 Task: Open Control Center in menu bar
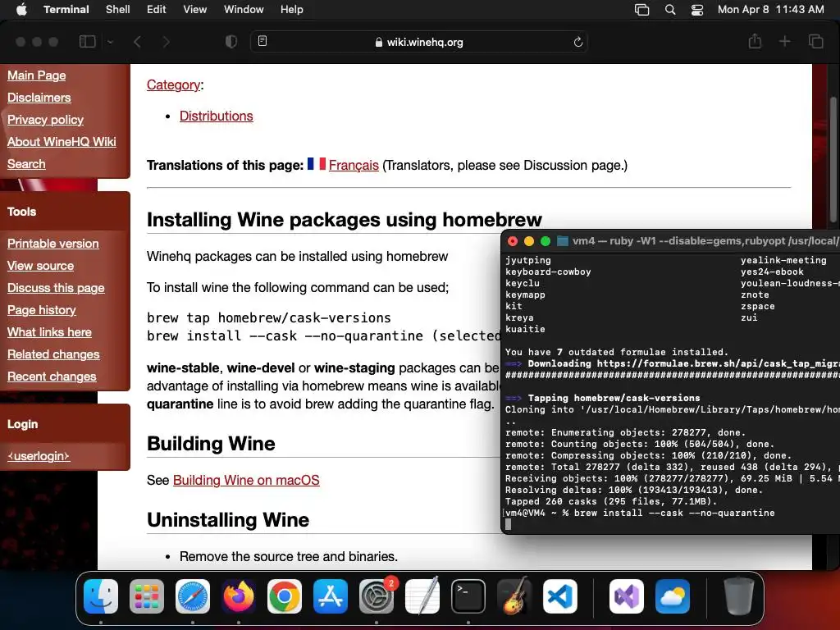[697, 10]
